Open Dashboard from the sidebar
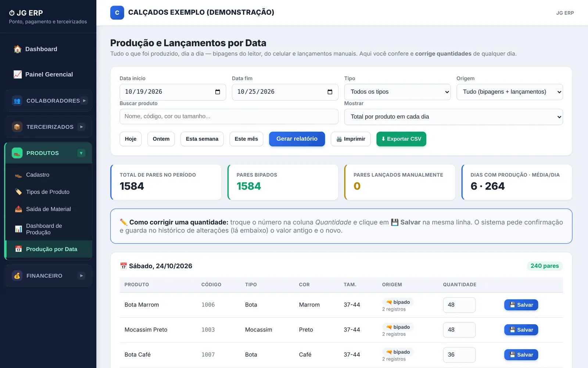Screen dimensions: 588x368 tap(48, 49)
